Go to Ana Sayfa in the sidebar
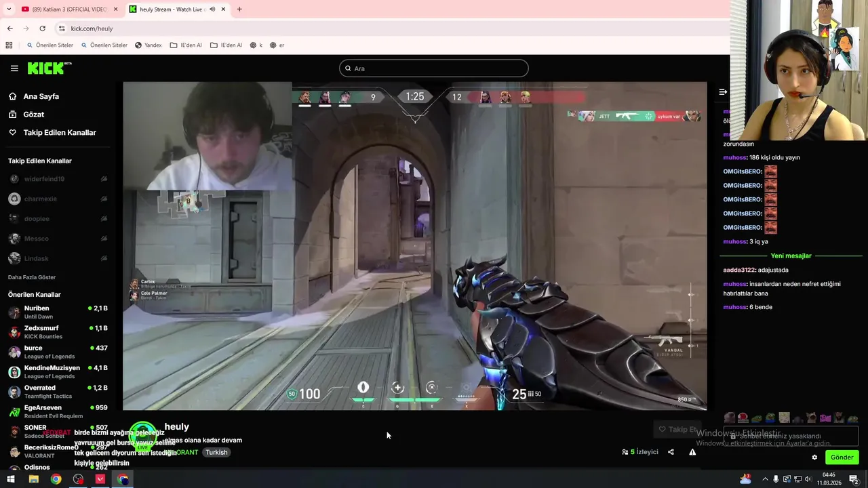This screenshot has width=868, height=488. pyautogui.click(x=41, y=96)
